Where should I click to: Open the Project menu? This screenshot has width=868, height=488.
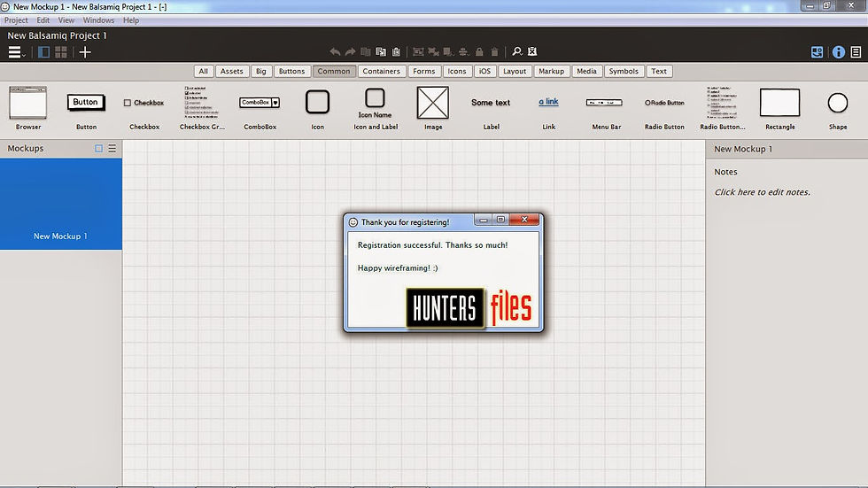coord(16,20)
